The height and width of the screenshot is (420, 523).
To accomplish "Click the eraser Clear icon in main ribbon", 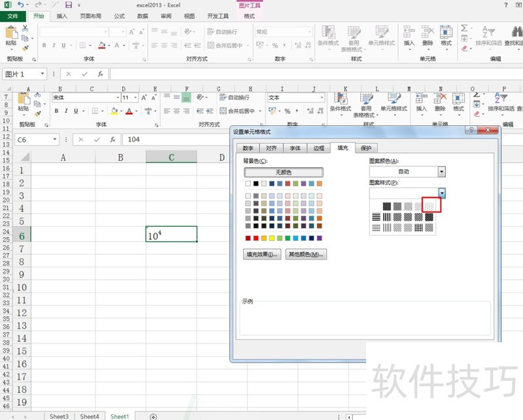I will click(x=465, y=49).
